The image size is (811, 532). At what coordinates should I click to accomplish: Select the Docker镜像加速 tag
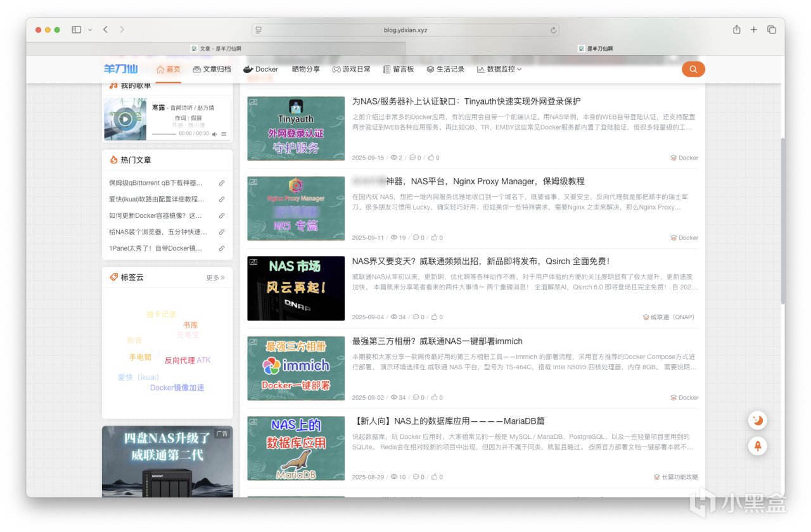point(177,388)
